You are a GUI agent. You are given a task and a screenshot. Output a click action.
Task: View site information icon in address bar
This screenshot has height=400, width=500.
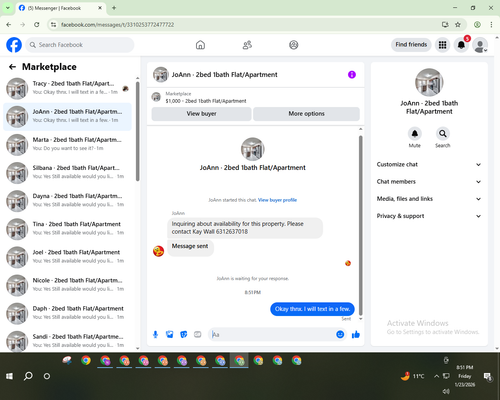[53, 25]
